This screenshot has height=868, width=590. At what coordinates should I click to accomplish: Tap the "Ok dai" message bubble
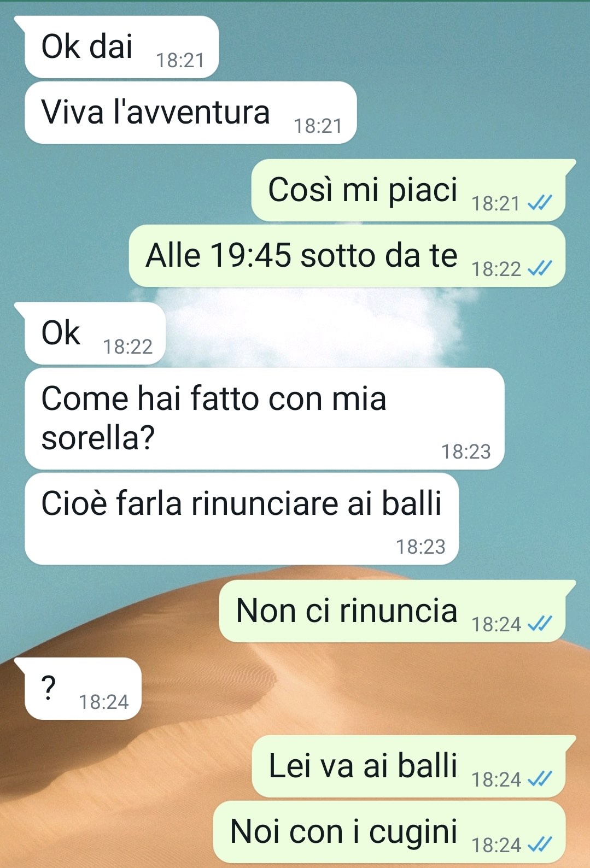click(x=121, y=47)
